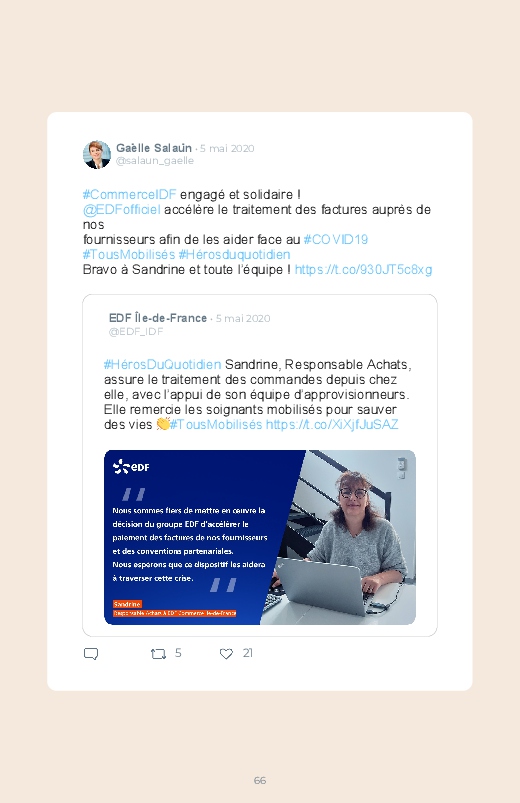Image resolution: width=520 pixels, height=803 pixels.
Task: Click the clapping hands emoji
Action: (163, 424)
